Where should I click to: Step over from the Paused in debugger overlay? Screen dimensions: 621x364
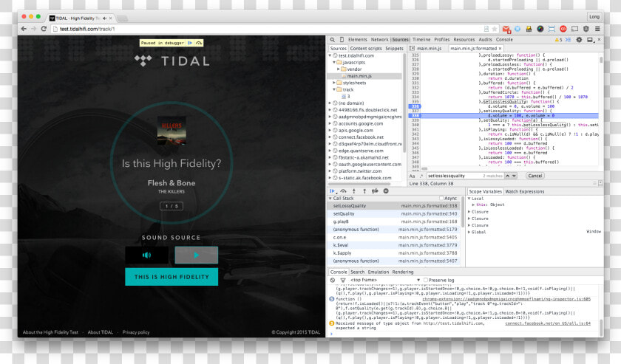199,43
